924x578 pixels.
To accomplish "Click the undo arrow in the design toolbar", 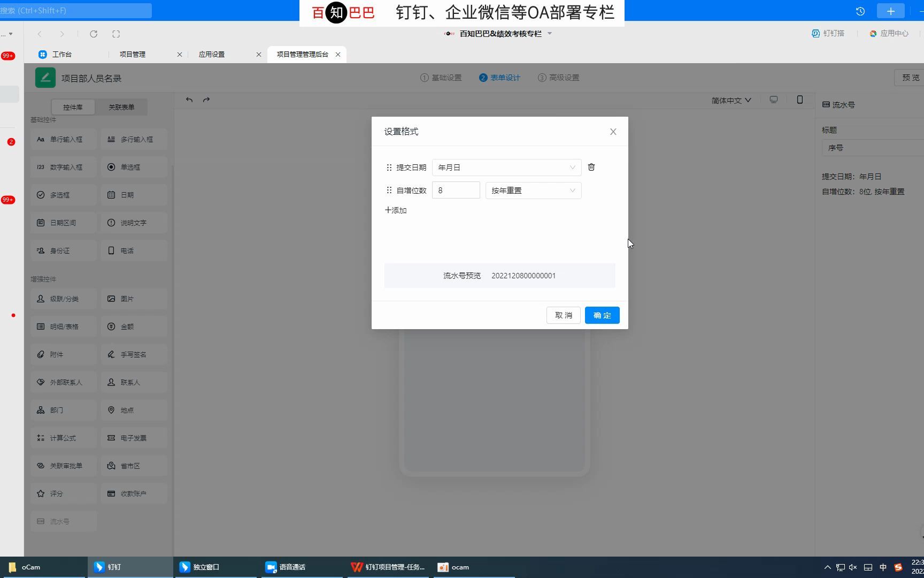I will 189,100.
